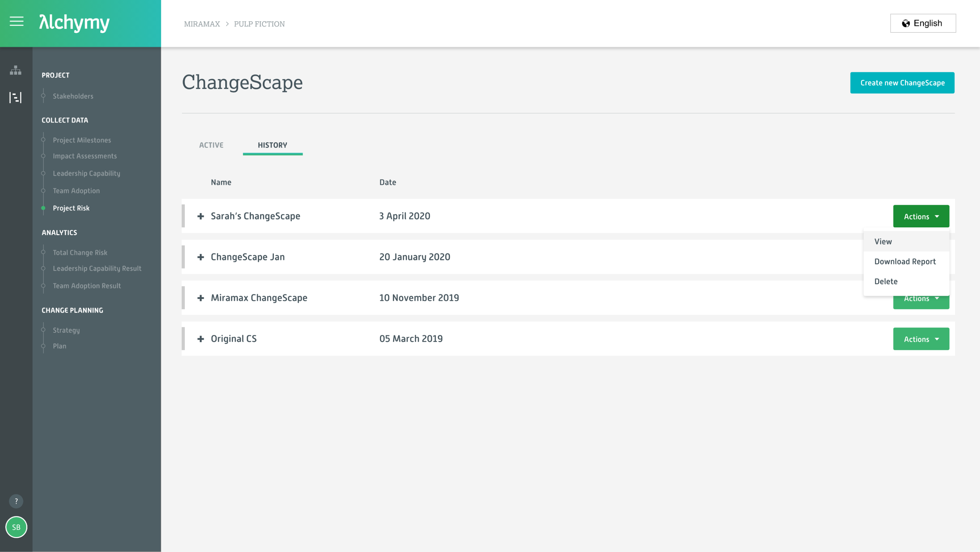
Task: Toggle Actions dropdown for Sarah's ChangeScape
Action: tap(921, 216)
